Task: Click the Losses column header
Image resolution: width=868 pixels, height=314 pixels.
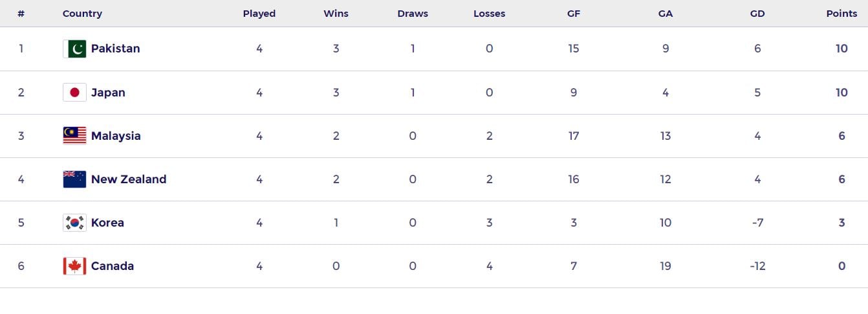Action: pos(489,14)
